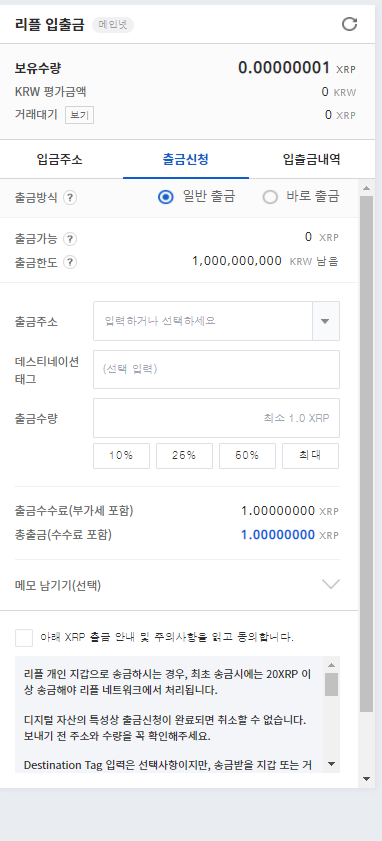Open help icon next to 출금방식
This screenshot has height=841, width=382.
70,198
